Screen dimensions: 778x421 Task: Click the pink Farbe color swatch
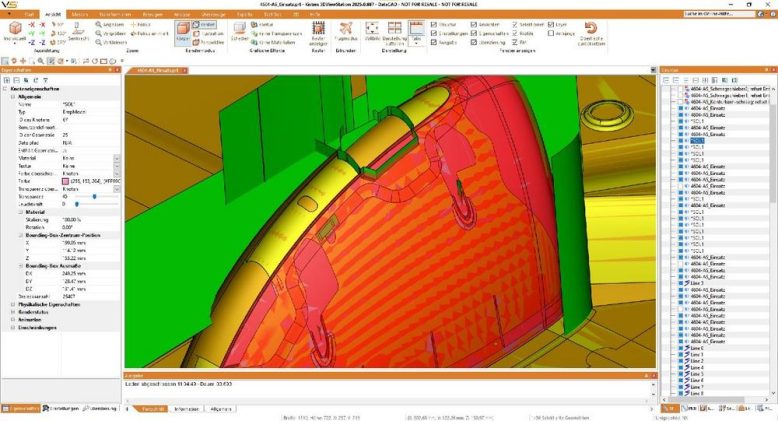(66, 180)
